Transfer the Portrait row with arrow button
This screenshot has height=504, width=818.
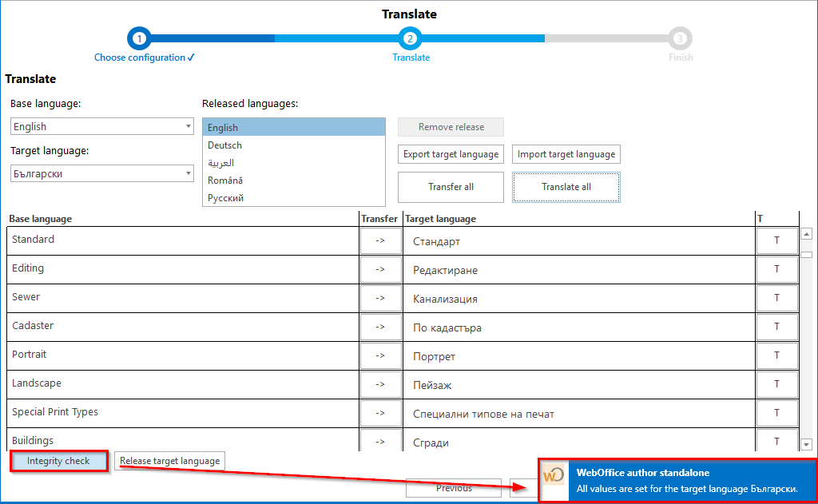(x=380, y=355)
